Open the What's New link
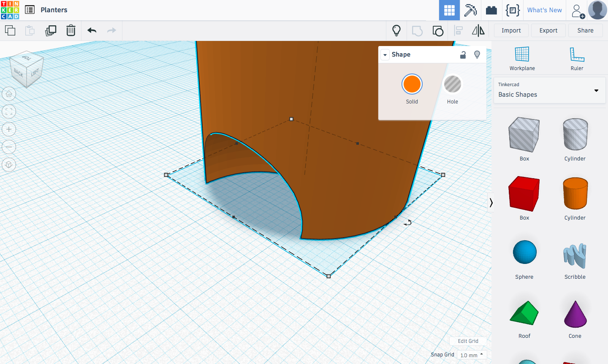Viewport: 608px width, 364px height. pyautogui.click(x=544, y=10)
